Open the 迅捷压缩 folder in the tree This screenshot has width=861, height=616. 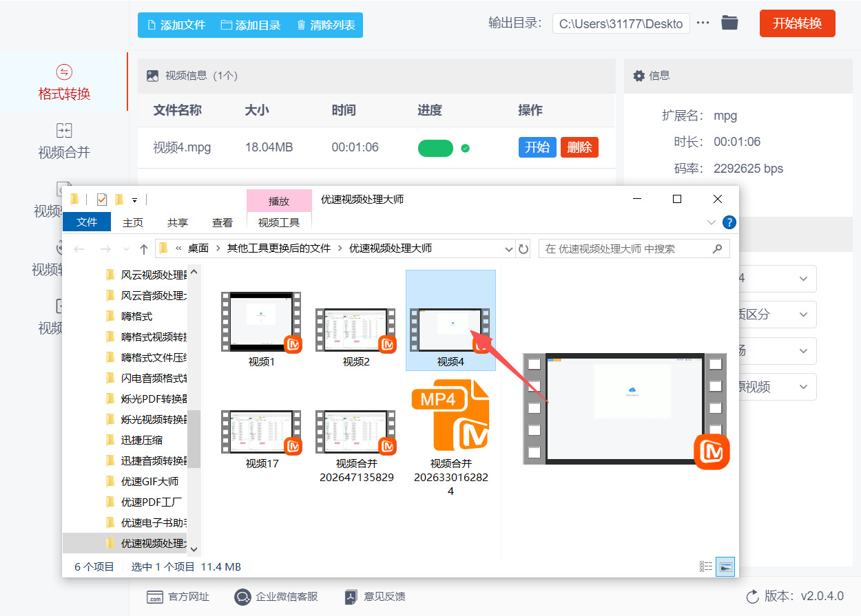pos(142,440)
